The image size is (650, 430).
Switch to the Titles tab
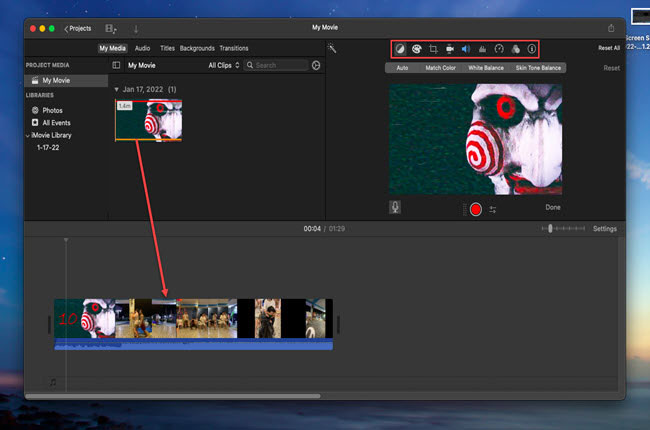coord(167,48)
